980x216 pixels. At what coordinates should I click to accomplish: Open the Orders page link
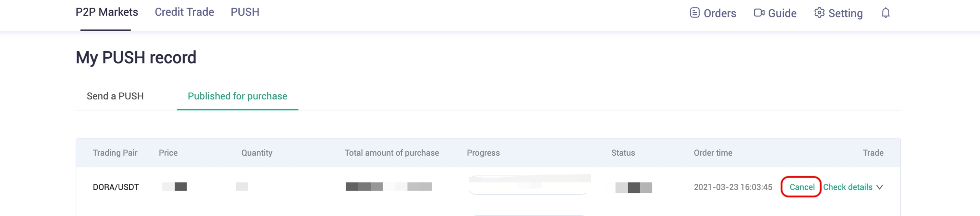tap(720, 13)
